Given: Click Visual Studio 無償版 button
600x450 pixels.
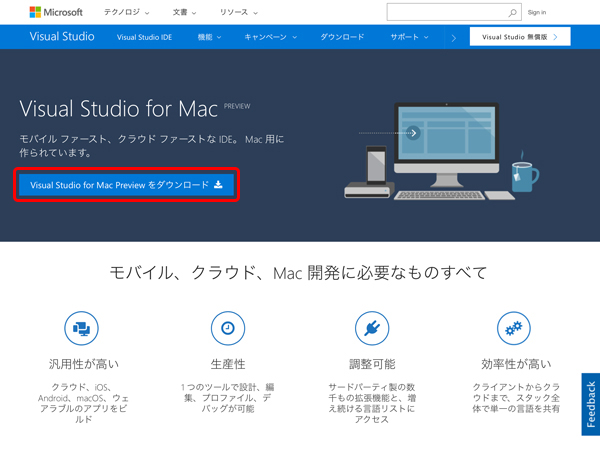Looking at the screenshot, I should [520, 37].
